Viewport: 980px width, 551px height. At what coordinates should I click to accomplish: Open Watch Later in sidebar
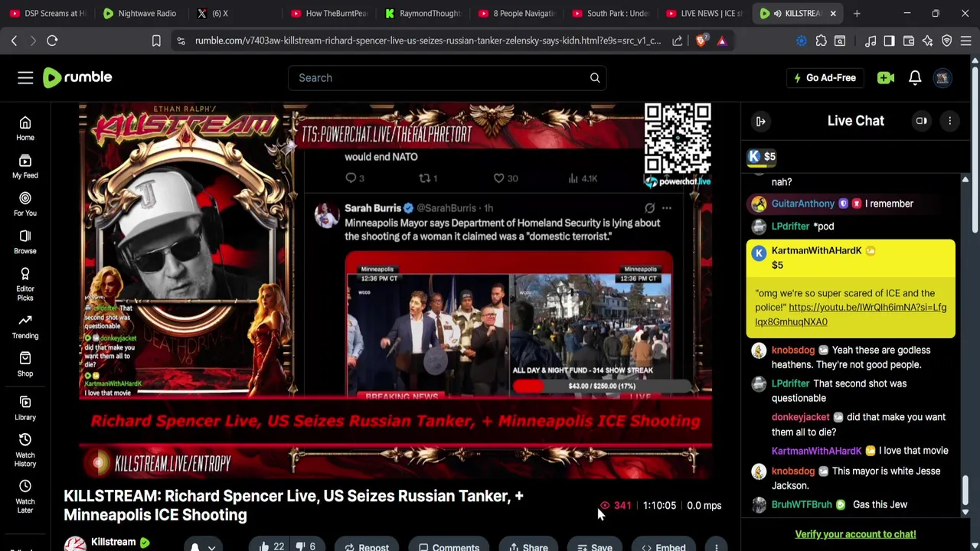[x=25, y=497]
